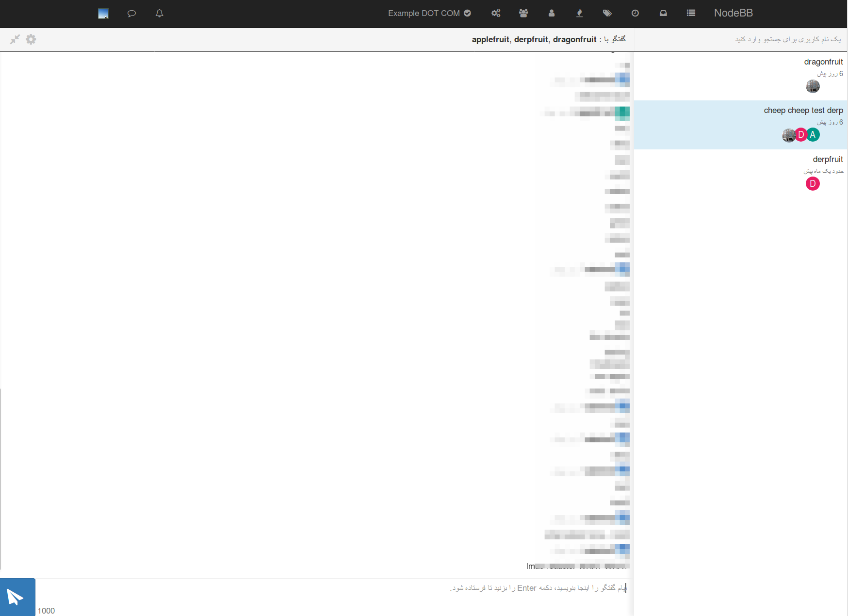Open the chat messages bubble icon
This screenshot has width=848, height=616.
point(131,14)
